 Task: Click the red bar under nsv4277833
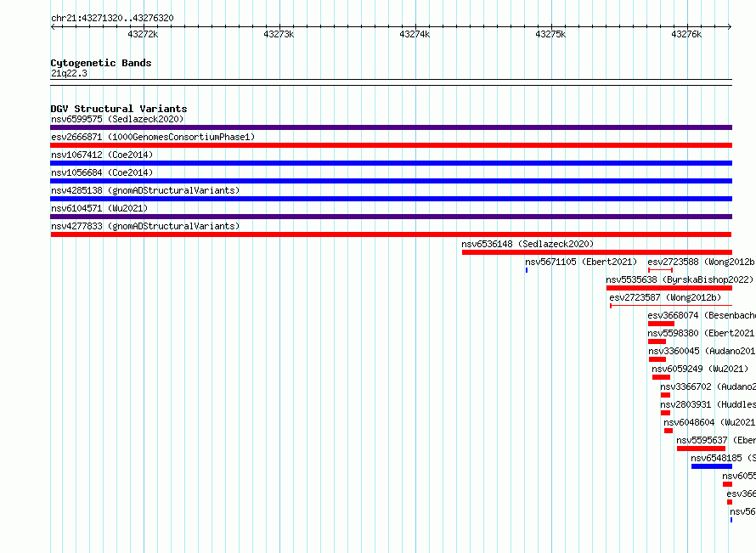click(391, 234)
